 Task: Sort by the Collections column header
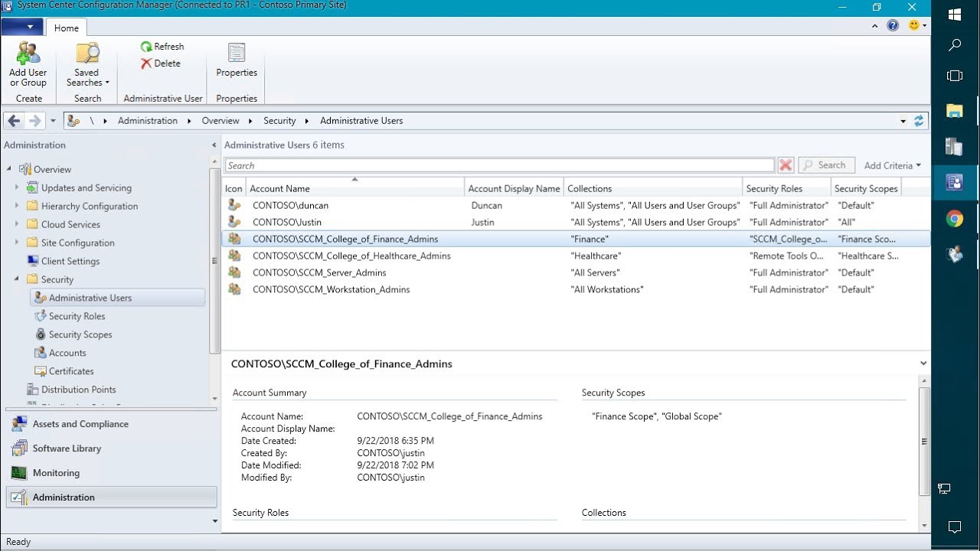pos(653,188)
